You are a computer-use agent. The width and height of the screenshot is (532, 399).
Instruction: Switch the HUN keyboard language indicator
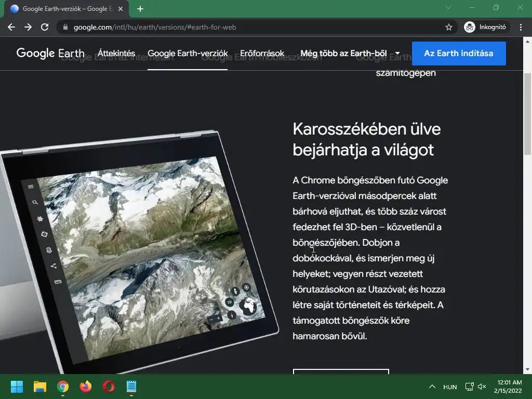(x=450, y=387)
